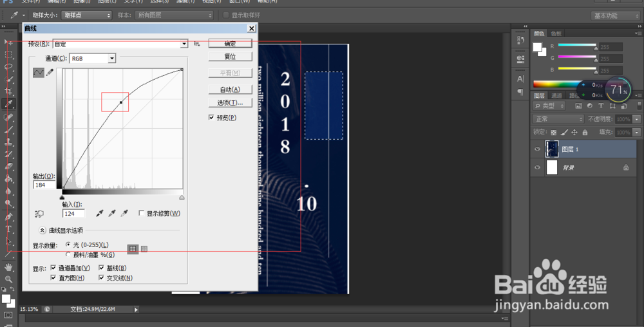Open the Character panel icon
This screenshot has width=644, height=327.
click(520, 79)
